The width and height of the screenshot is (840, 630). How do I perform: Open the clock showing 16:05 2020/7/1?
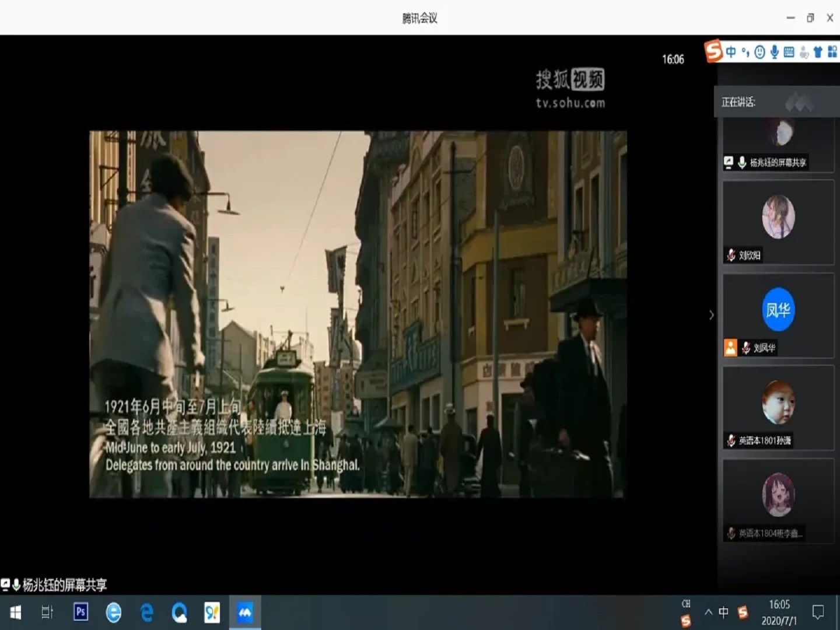[x=779, y=612]
